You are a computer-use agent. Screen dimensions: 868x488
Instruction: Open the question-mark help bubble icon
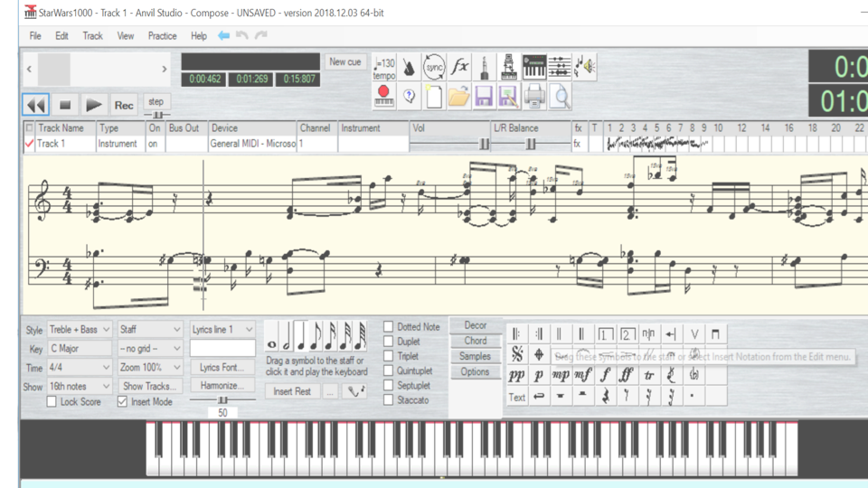pos(409,97)
